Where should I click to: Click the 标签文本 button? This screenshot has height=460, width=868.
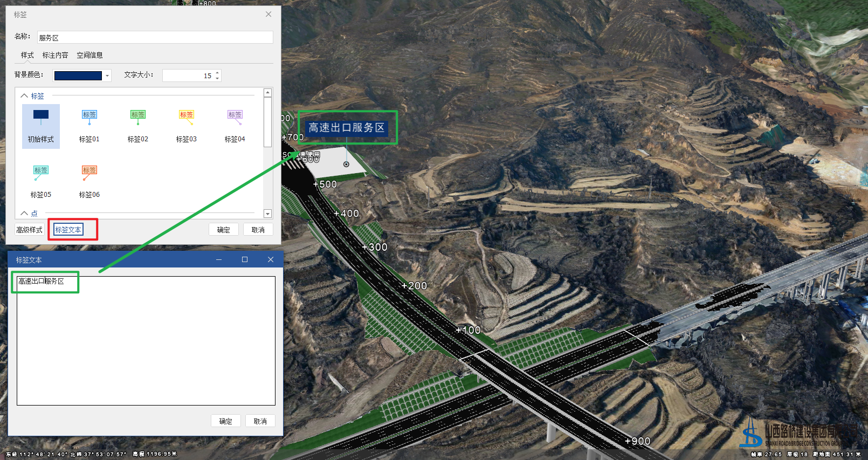(x=68, y=230)
